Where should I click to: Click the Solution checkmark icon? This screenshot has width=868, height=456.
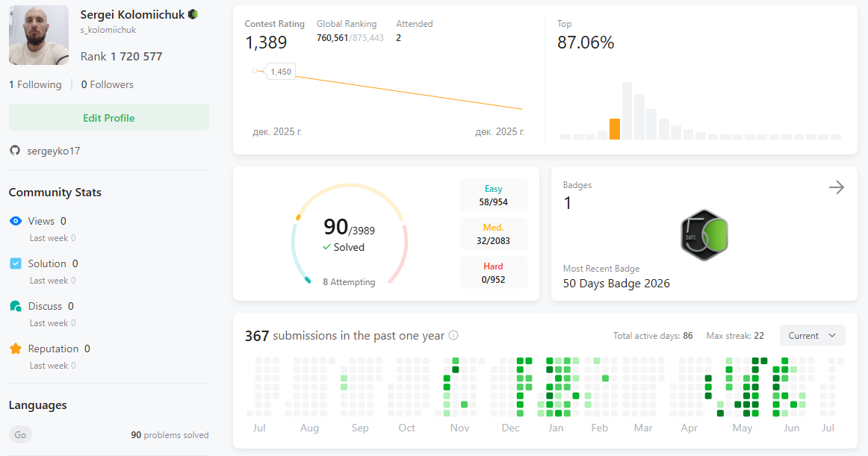pyautogui.click(x=16, y=263)
